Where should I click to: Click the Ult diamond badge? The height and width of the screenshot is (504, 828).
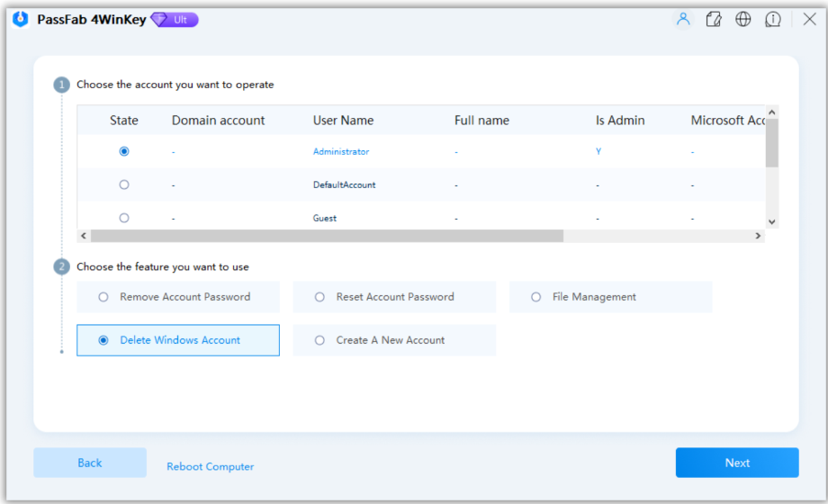pyautogui.click(x=175, y=20)
